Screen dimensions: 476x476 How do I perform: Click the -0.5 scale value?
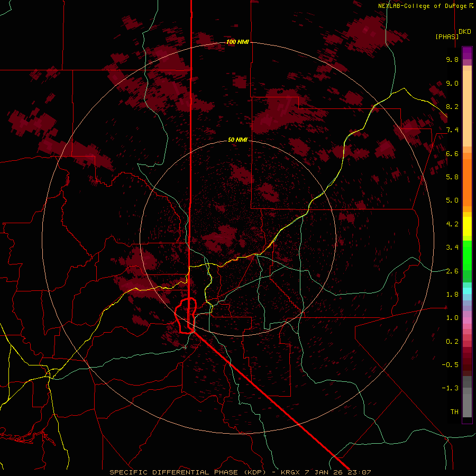click(450, 364)
